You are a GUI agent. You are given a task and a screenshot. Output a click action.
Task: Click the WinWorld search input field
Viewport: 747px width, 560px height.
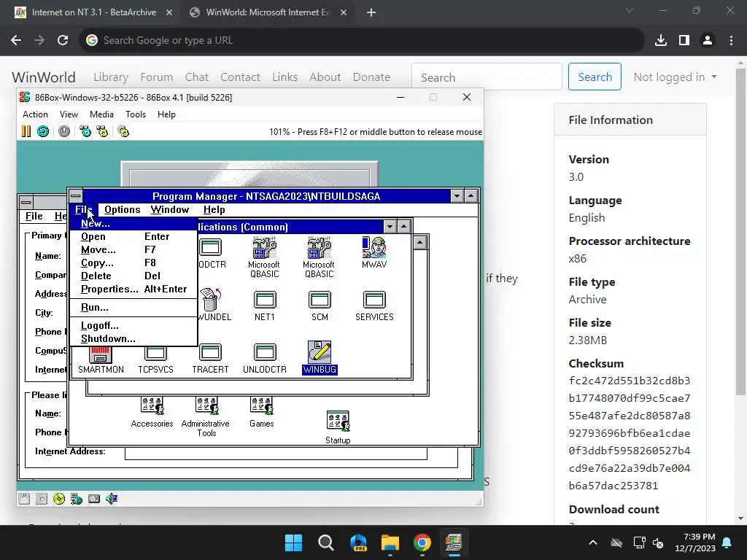[487, 77]
